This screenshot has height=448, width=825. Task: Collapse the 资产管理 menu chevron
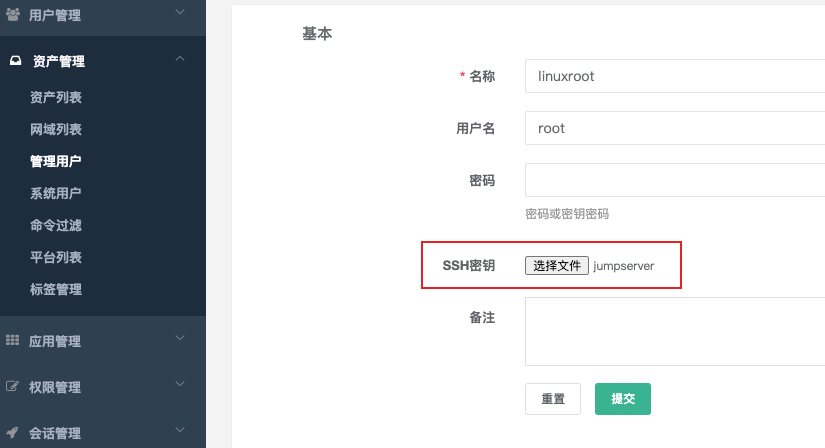coord(180,58)
